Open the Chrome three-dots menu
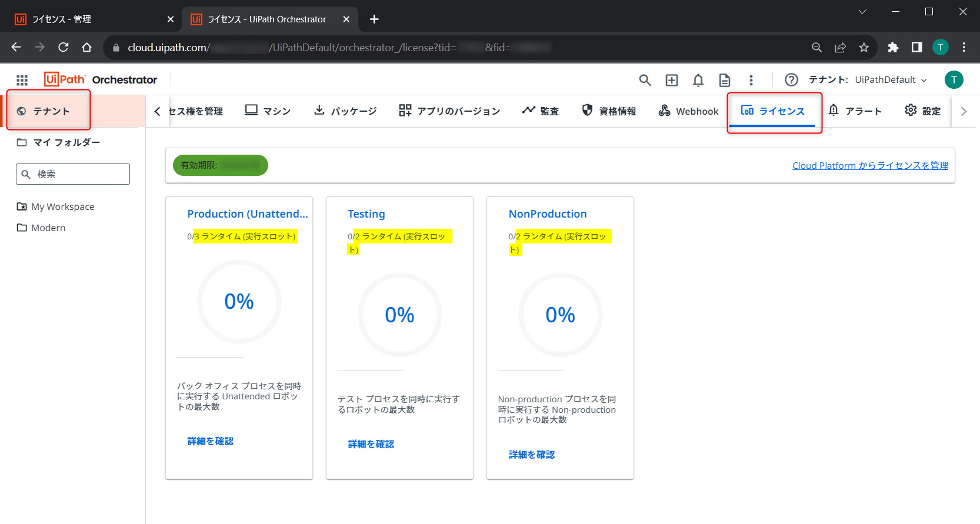Viewport: 980px width, 524px height. point(964,48)
